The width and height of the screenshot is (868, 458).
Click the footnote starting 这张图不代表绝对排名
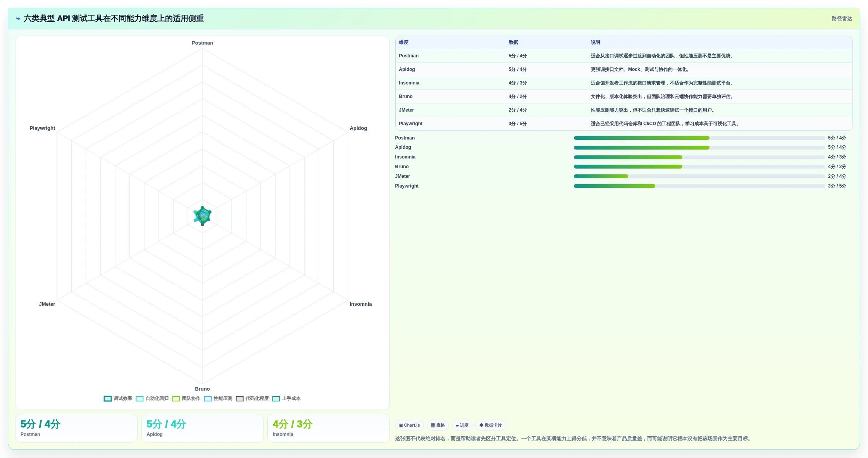point(574,439)
